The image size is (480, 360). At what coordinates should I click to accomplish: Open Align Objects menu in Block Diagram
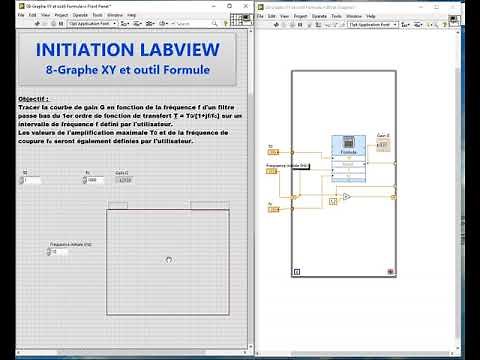(x=405, y=25)
